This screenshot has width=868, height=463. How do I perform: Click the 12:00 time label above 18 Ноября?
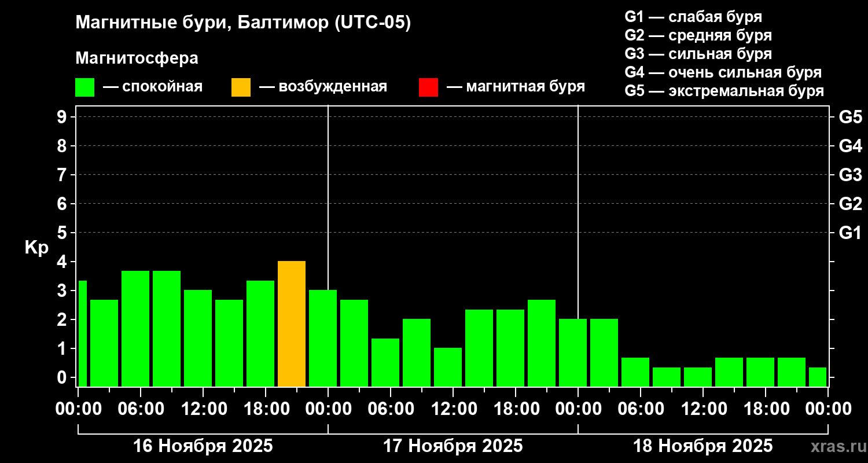[703, 409]
